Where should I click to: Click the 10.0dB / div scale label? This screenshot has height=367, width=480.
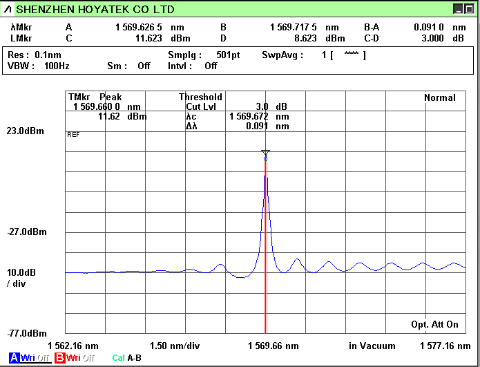click(x=21, y=278)
